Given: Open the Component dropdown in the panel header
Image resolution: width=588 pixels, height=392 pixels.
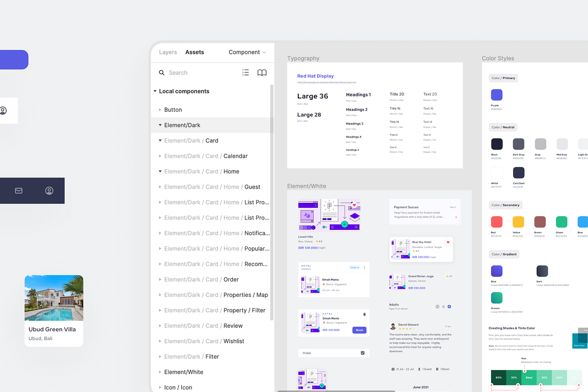Looking at the screenshot, I should 247,52.
